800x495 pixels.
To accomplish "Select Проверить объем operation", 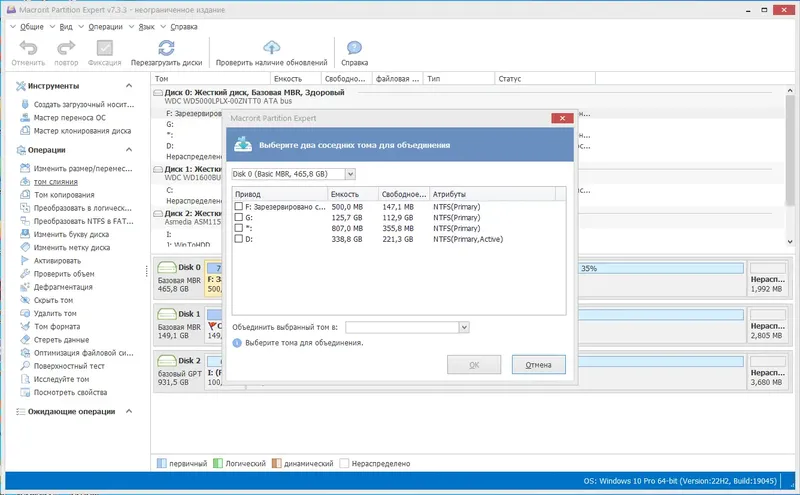I will 64,274.
